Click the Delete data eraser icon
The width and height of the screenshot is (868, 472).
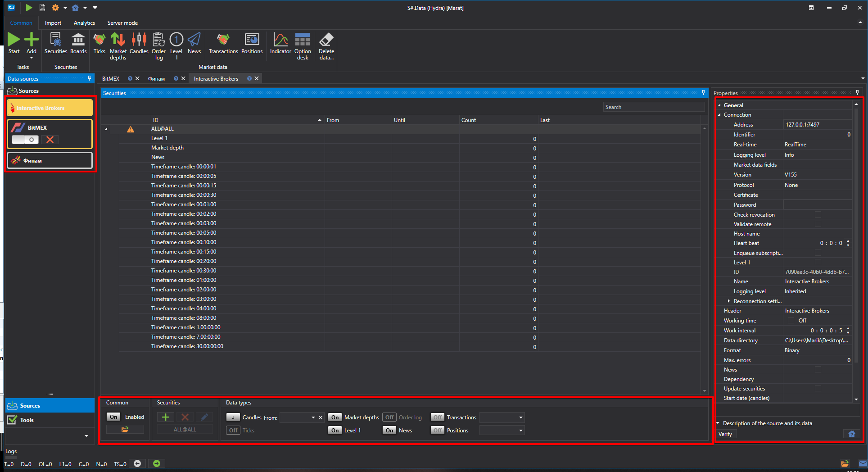[326, 40]
